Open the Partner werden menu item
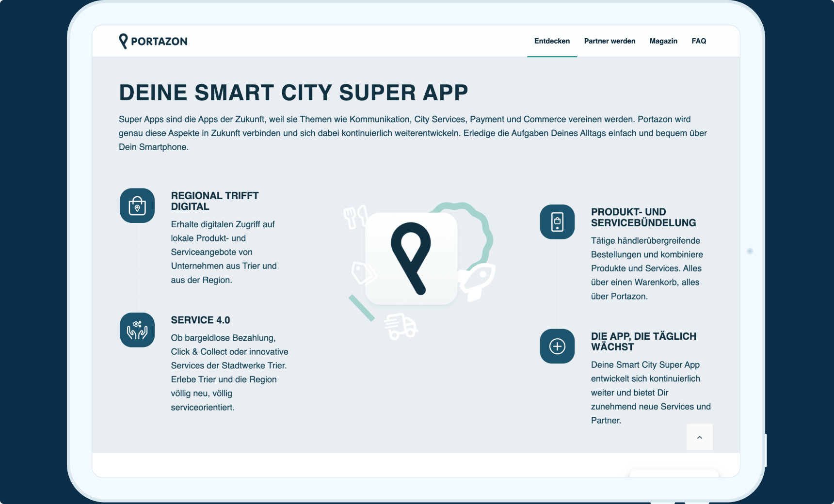 [609, 41]
